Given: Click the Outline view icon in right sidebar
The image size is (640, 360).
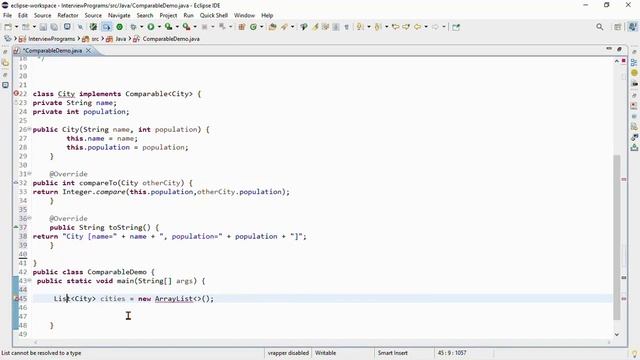Looking at the screenshot, I should (x=634, y=63).
